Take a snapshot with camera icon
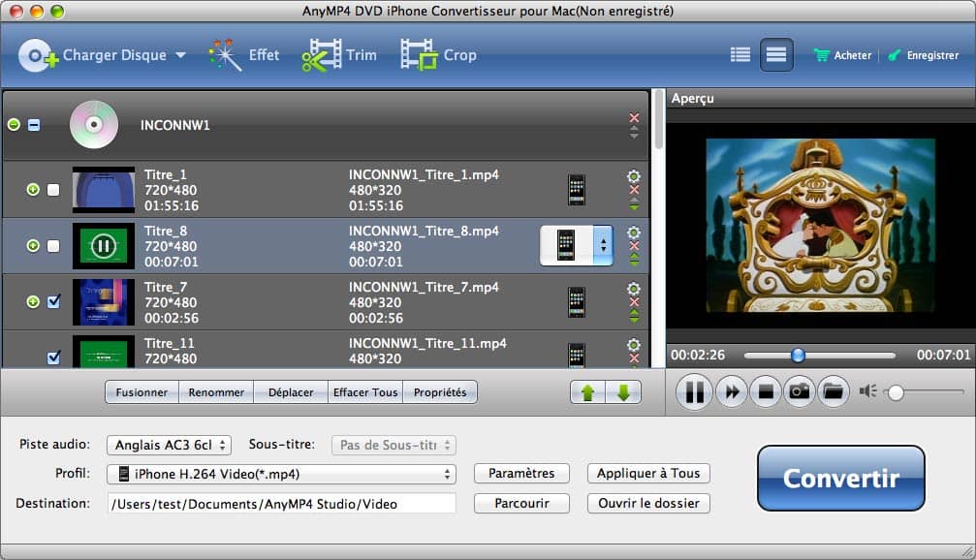 800,391
